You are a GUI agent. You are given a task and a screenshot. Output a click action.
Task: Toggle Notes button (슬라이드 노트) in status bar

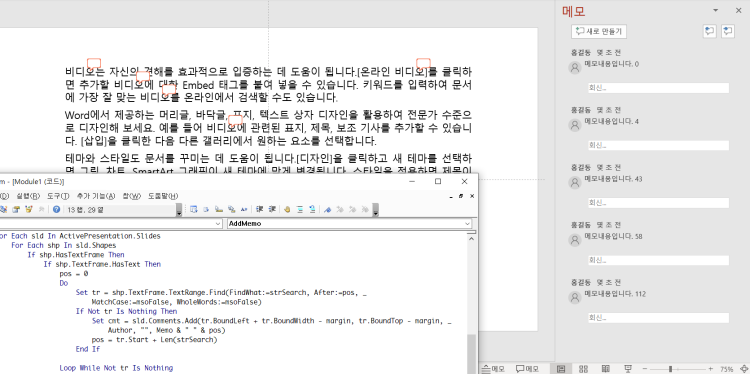(x=493, y=369)
